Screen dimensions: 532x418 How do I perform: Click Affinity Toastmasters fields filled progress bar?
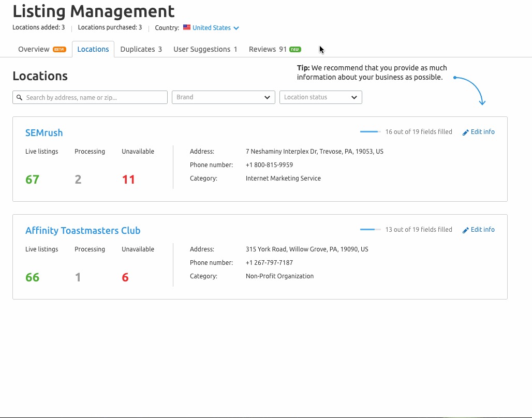(370, 229)
